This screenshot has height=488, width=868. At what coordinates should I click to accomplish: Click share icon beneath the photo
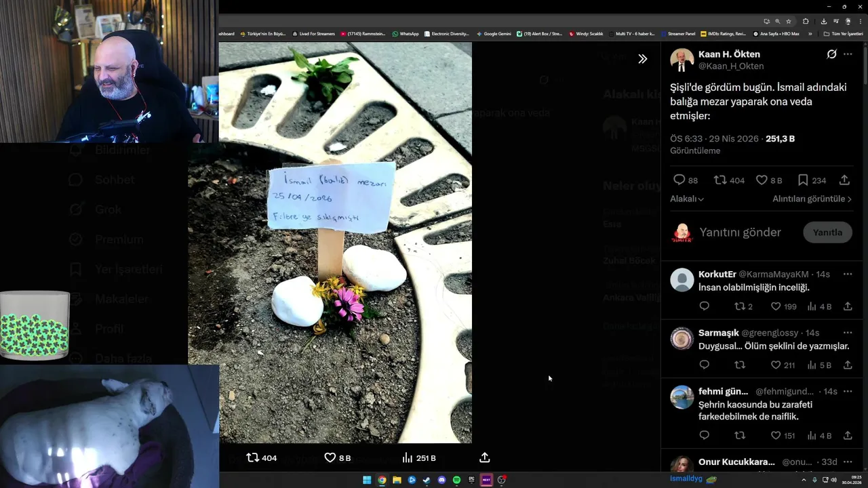tap(485, 457)
